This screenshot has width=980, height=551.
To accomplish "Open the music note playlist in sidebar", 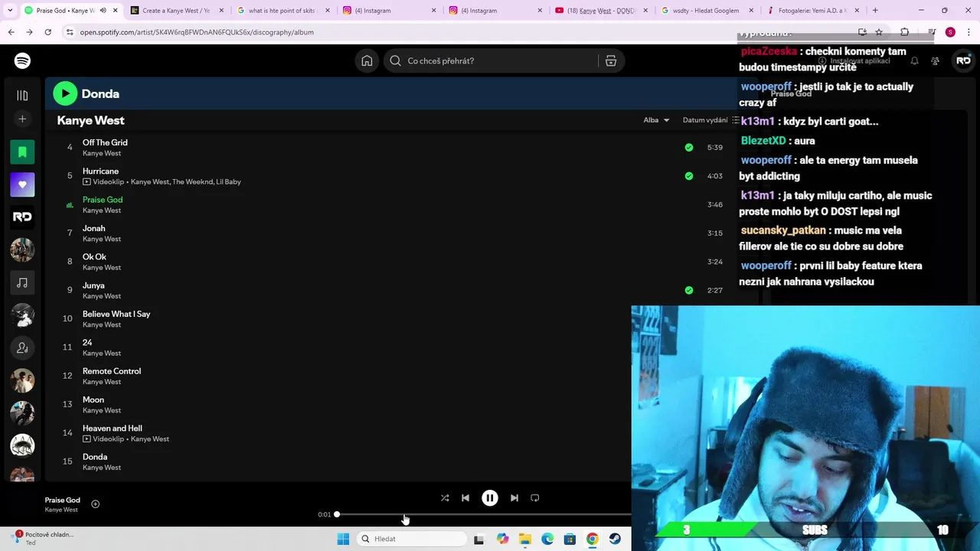I will tap(22, 282).
